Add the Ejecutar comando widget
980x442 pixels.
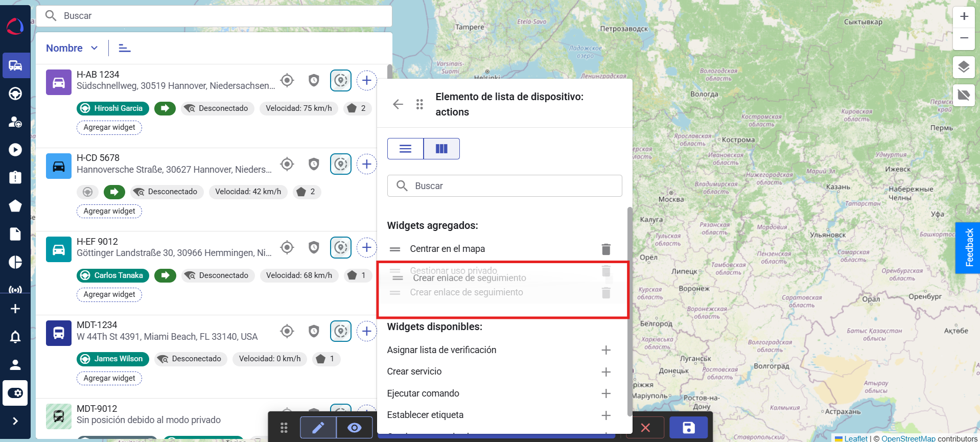click(606, 393)
